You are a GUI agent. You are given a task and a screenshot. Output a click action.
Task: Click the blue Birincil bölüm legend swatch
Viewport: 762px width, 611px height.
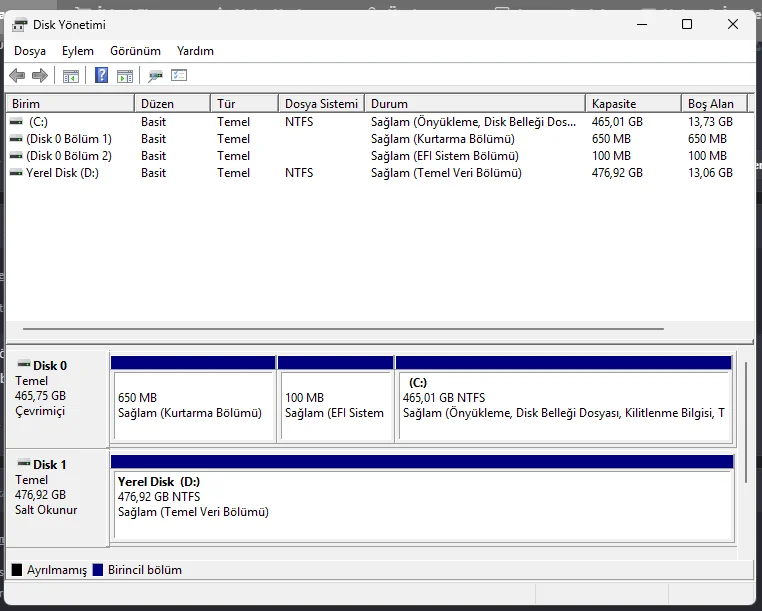(98, 570)
